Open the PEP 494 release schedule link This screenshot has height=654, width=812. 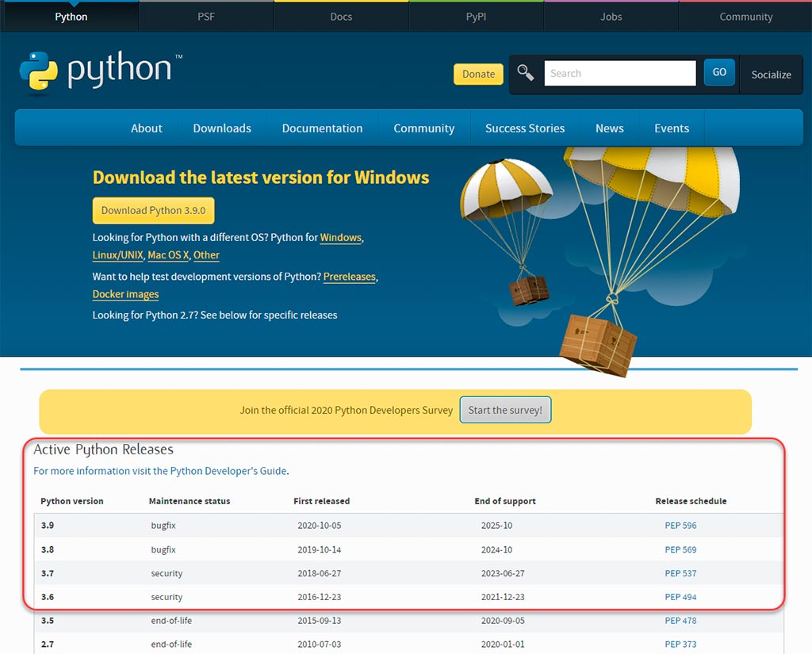coord(680,597)
